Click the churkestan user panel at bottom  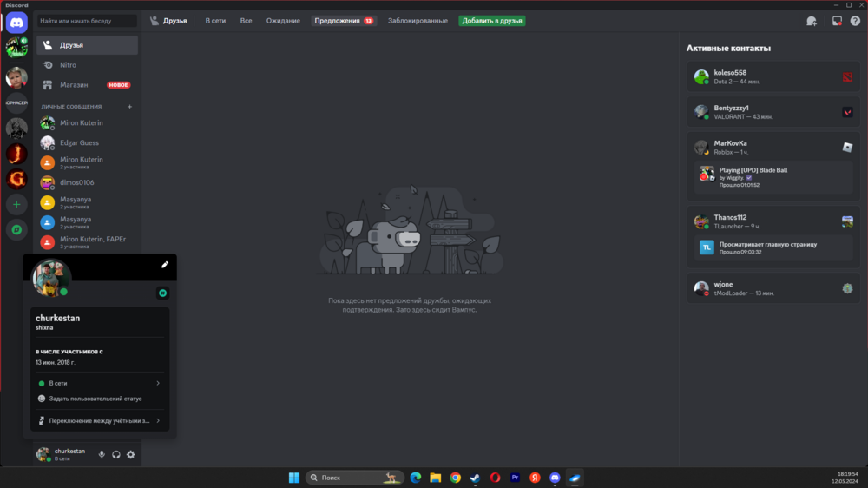(x=62, y=455)
